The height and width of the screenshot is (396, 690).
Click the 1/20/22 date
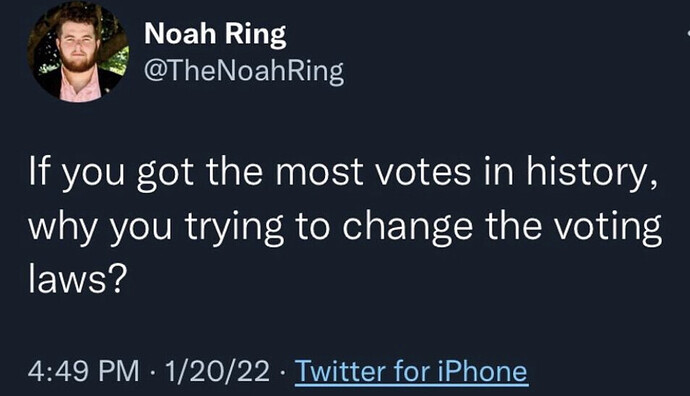[x=217, y=370]
